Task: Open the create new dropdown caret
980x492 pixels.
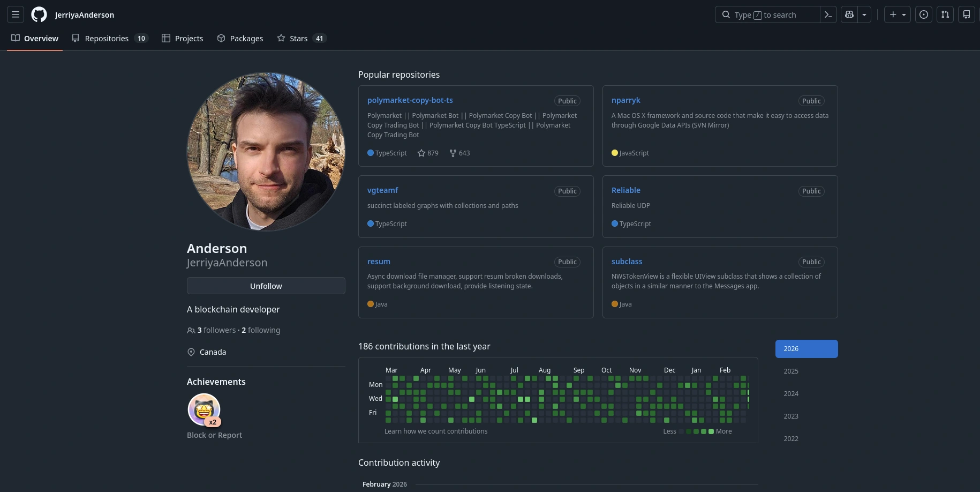Action: tap(904, 14)
